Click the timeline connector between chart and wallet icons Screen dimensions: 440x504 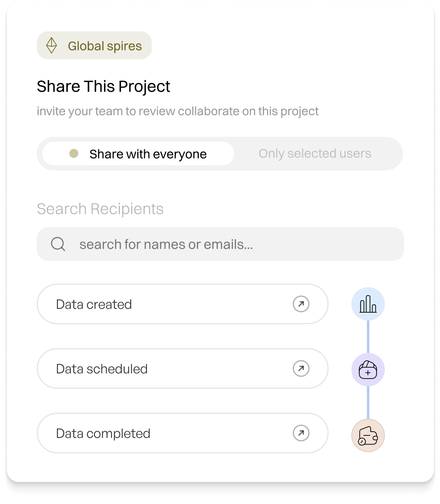pyautogui.click(x=368, y=337)
